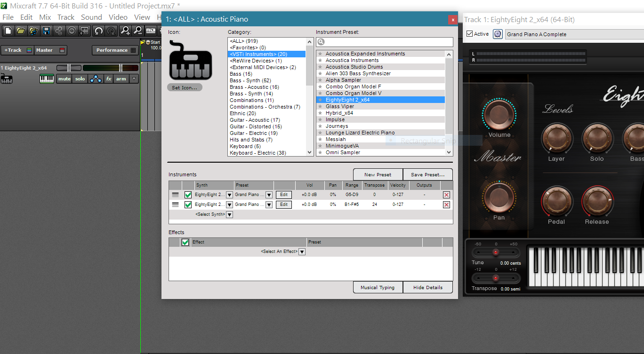Toggle the Active checkbox in the Track 1 window

469,34
